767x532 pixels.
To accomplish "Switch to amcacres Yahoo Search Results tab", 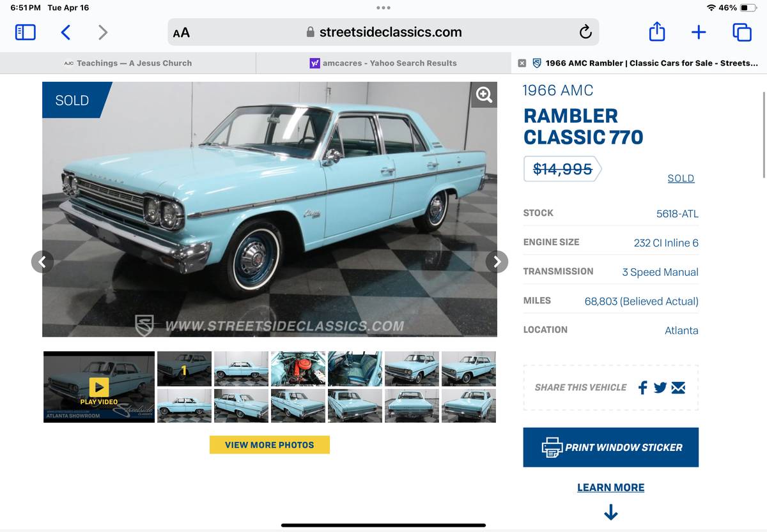I will click(x=383, y=63).
